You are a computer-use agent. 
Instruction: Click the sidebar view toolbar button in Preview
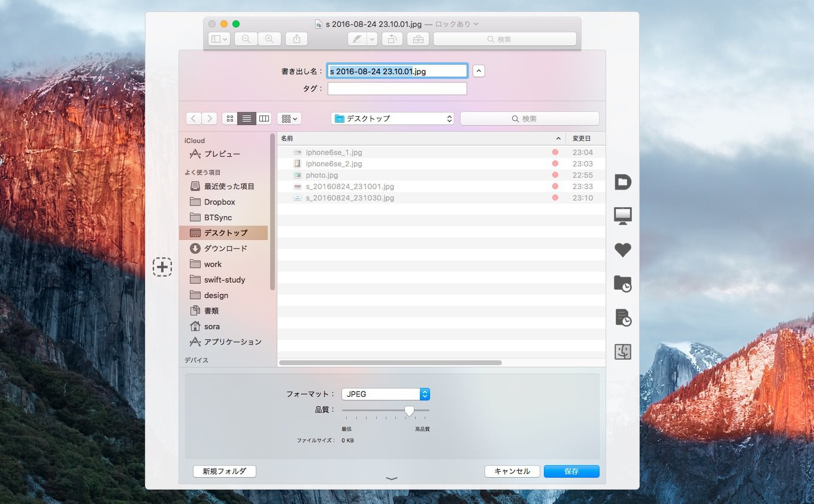(219, 39)
